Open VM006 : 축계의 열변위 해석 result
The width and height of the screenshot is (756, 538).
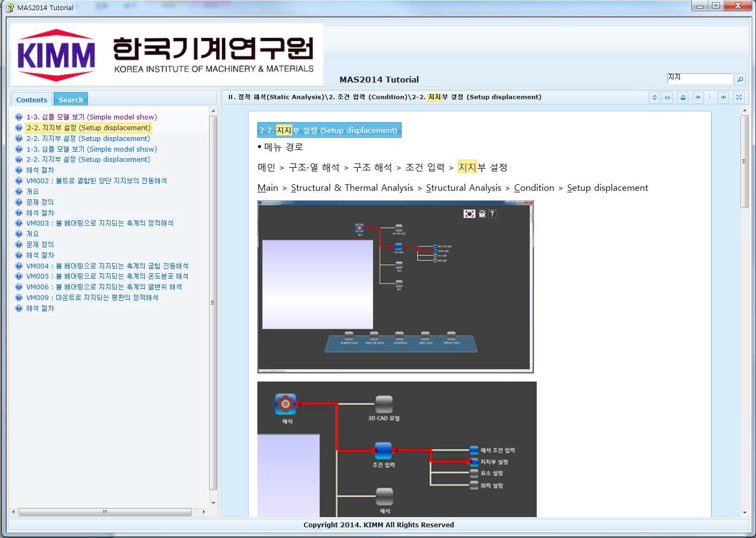click(104, 287)
